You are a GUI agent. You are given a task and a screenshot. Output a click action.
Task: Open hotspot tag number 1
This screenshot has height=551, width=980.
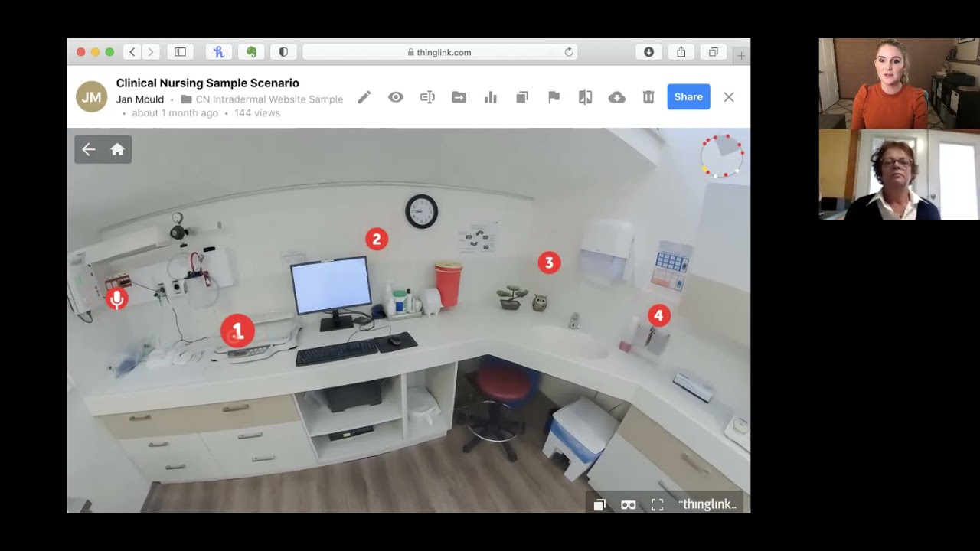click(237, 331)
